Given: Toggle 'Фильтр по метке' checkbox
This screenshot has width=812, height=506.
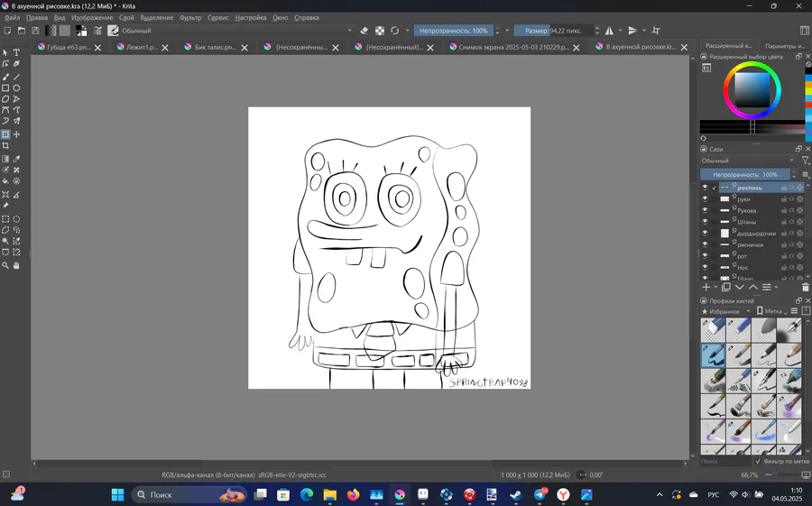Looking at the screenshot, I should tap(758, 461).
